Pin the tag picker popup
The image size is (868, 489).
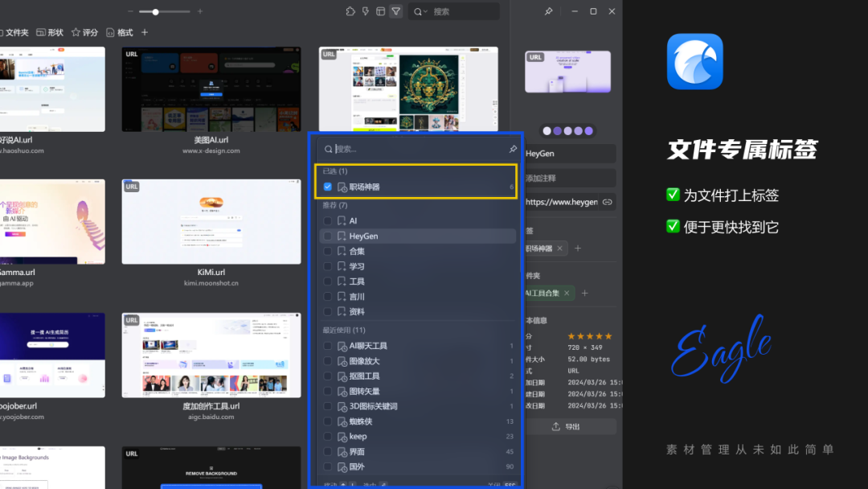(513, 149)
